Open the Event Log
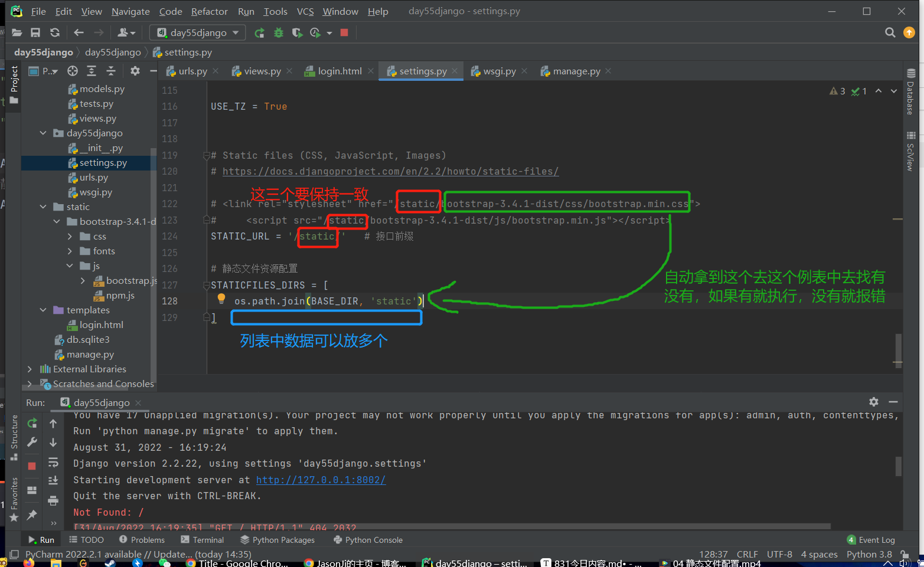 pos(871,540)
